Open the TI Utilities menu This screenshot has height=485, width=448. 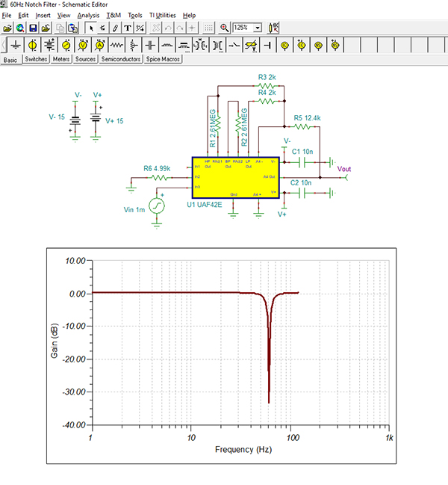click(161, 15)
